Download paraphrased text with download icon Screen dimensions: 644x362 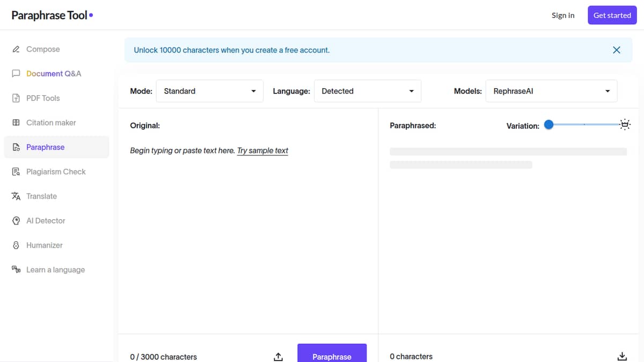coord(622,357)
